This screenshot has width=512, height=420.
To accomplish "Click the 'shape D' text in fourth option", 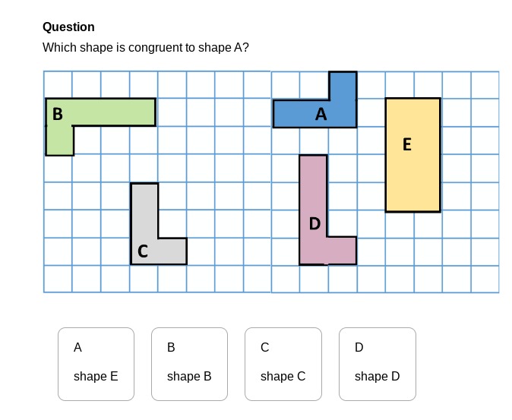I will [x=378, y=376].
